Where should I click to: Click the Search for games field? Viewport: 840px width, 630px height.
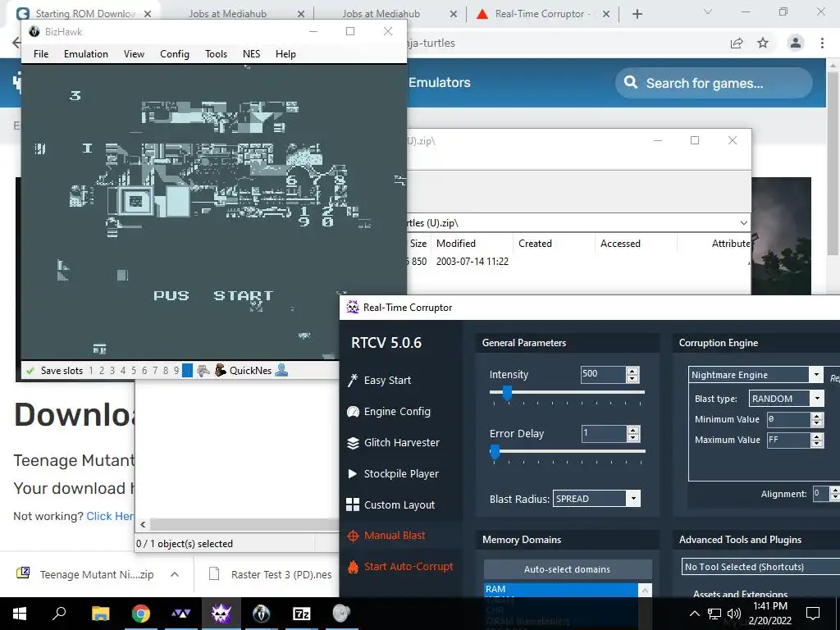click(714, 83)
